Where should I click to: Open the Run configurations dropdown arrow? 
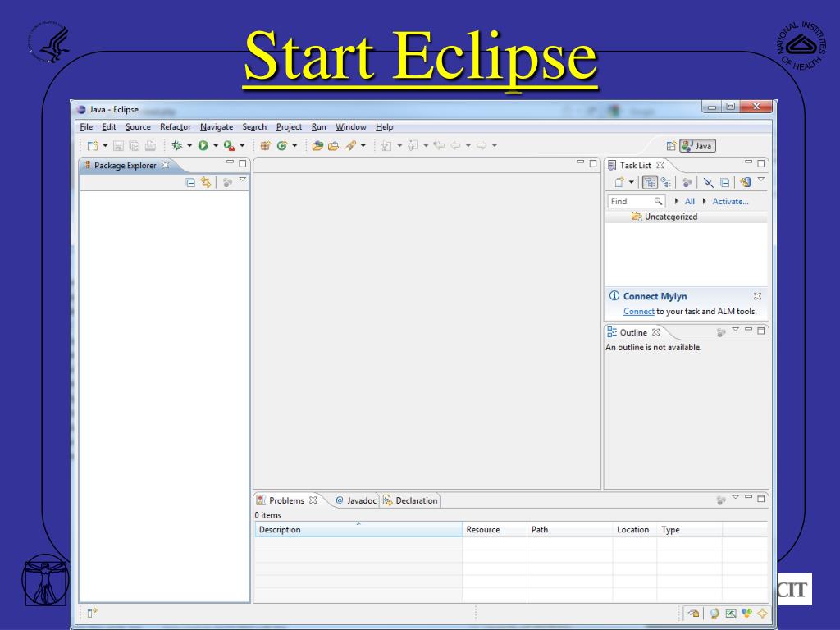[216, 146]
